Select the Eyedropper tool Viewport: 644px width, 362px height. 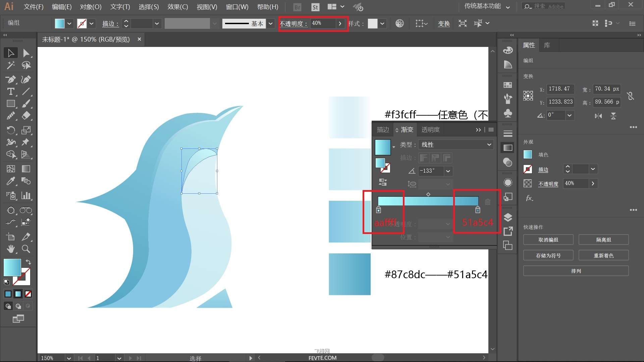(x=10, y=181)
